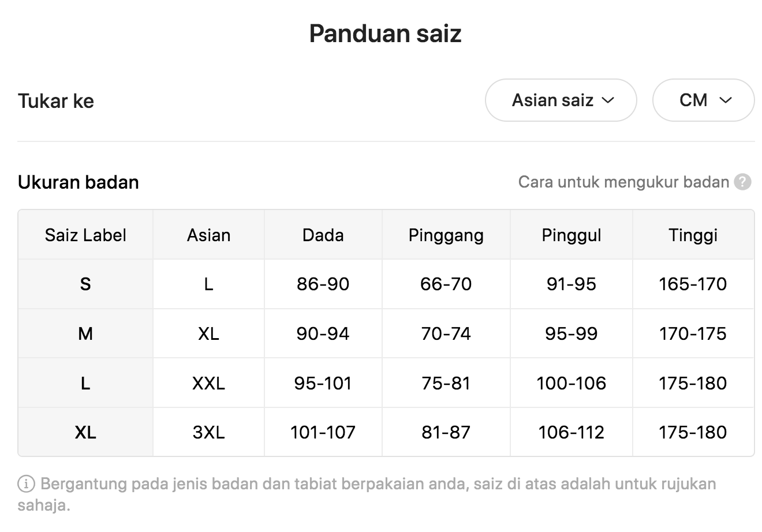Click the chevron arrow in the CM selector
The image size is (762, 532).
pos(726,100)
